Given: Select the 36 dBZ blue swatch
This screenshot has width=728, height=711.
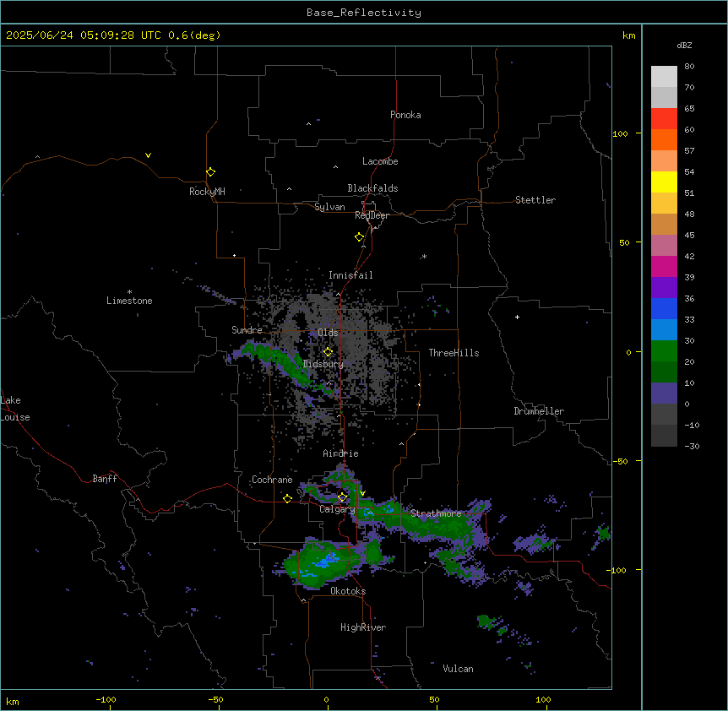Looking at the screenshot, I should click(664, 308).
